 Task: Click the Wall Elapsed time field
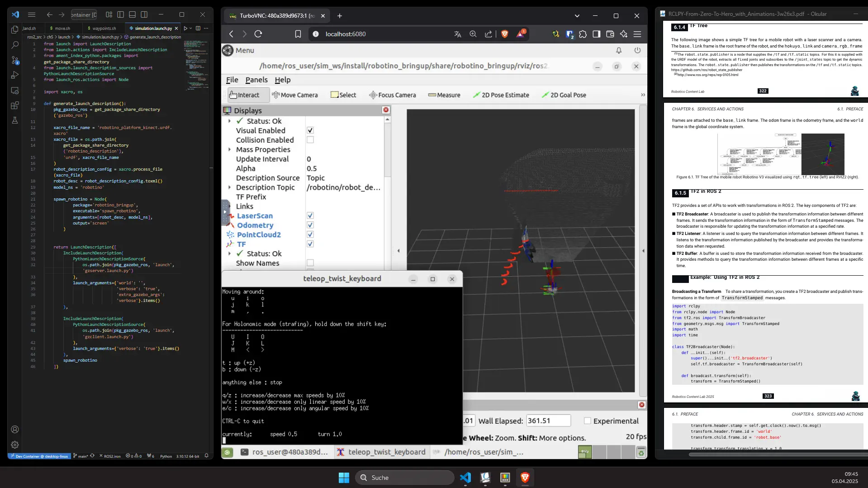pos(548,421)
